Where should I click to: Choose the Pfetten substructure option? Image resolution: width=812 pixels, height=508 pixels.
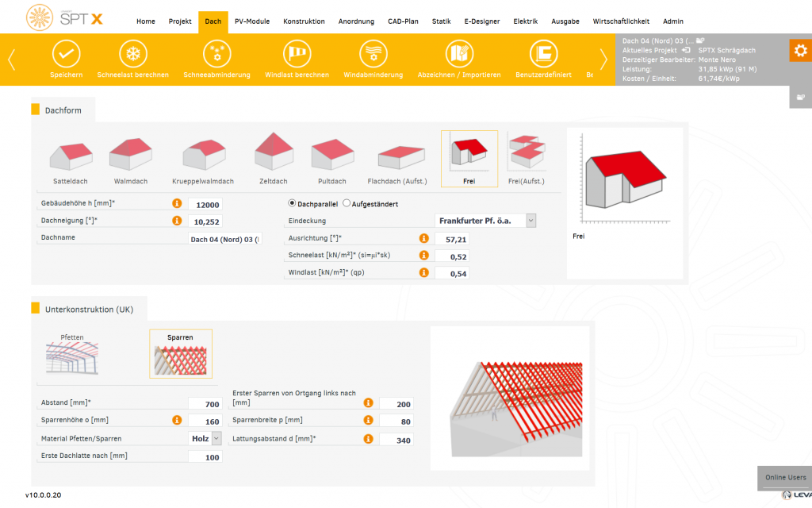click(72, 355)
